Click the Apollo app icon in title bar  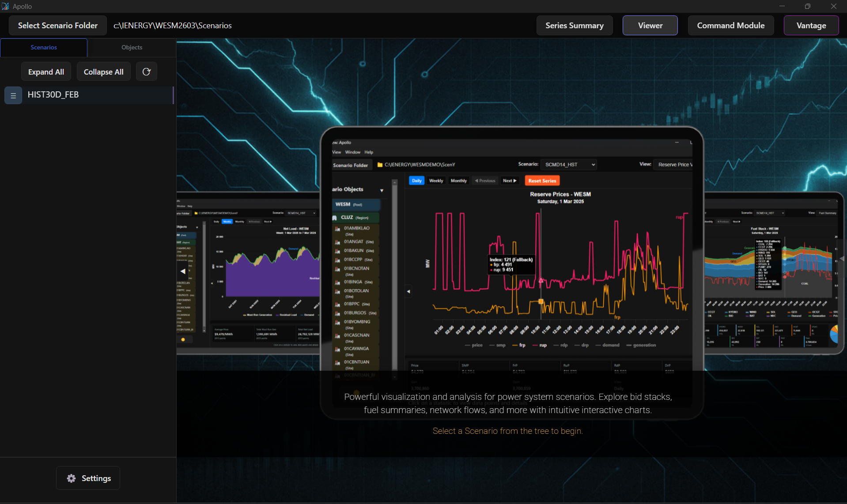(x=5, y=6)
